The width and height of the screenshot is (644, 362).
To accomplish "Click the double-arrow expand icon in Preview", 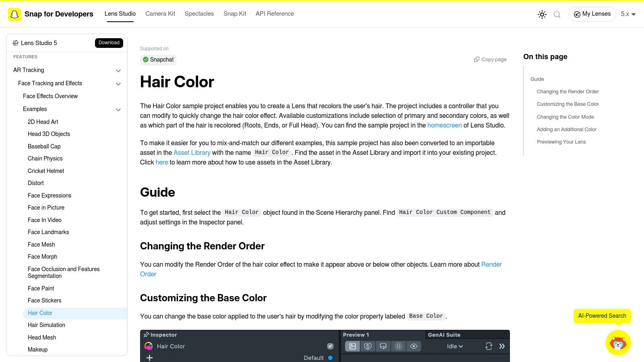I will click(502, 346).
